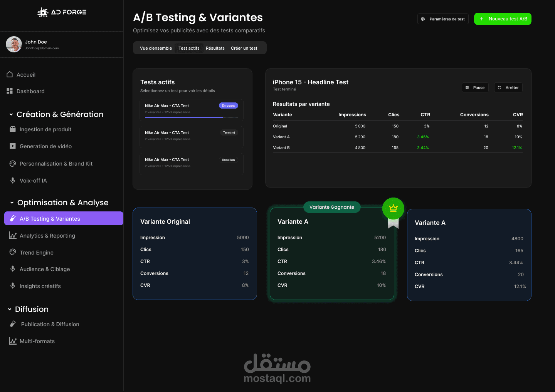Select the Variante Original card title
Screen dimensions: 555x392
(165, 221)
